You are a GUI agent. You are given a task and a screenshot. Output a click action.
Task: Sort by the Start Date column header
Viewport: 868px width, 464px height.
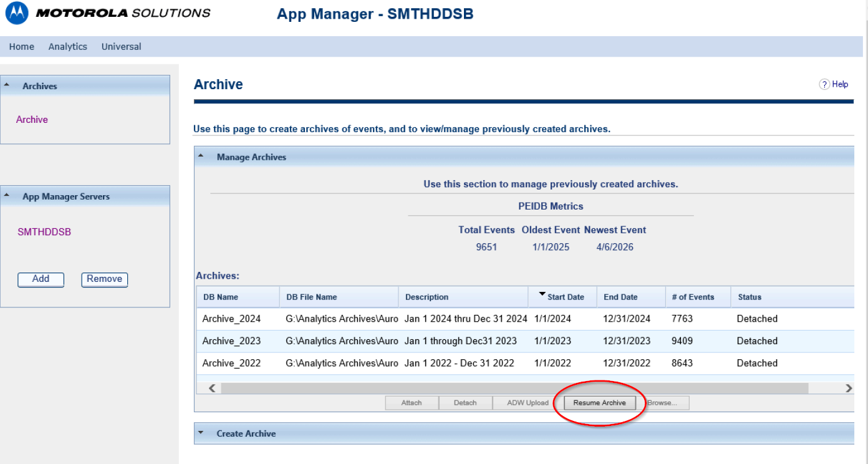click(x=562, y=297)
